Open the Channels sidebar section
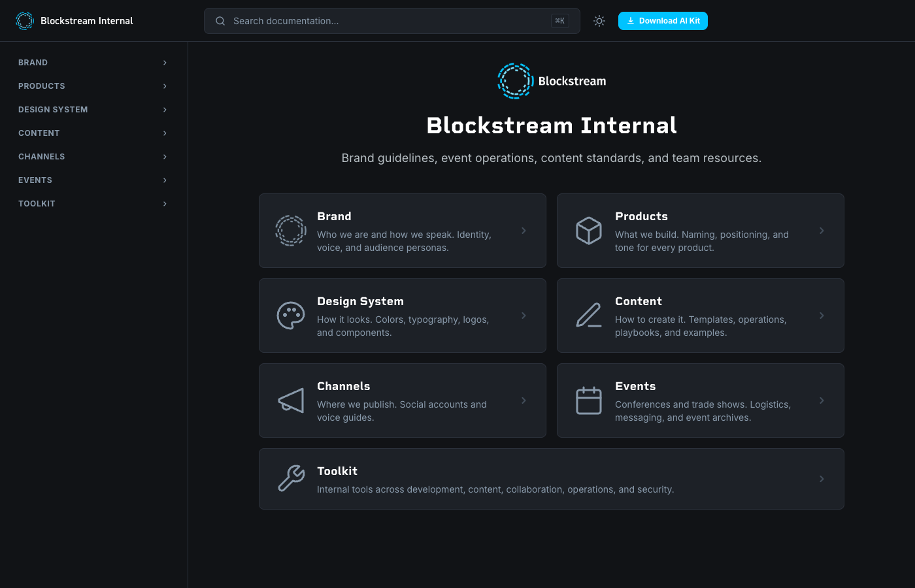Image resolution: width=915 pixels, height=588 pixels. [x=93, y=157]
